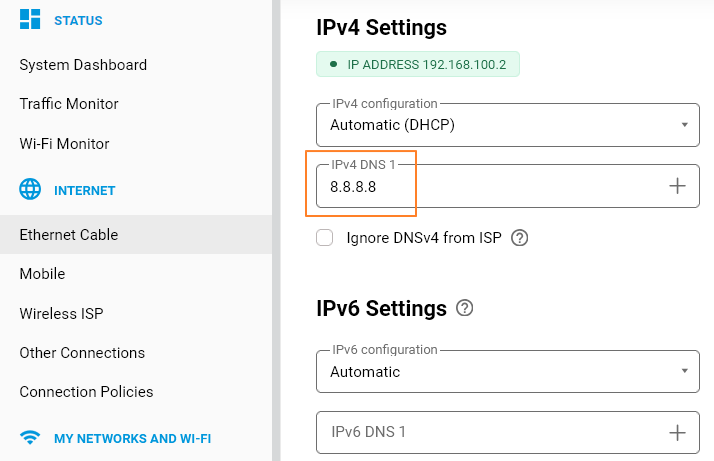Image resolution: width=714 pixels, height=461 pixels.
Task: Select Ethernet Cable in sidebar
Action: tap(69, 235)
